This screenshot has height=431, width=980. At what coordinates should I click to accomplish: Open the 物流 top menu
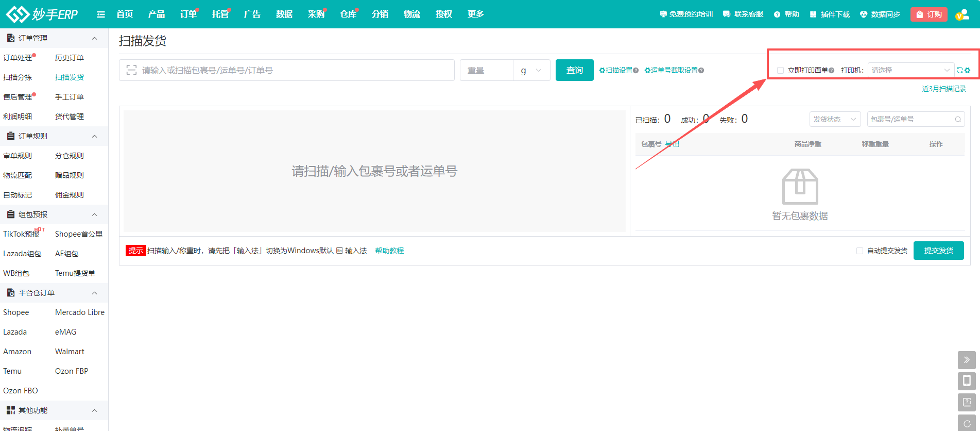click(411, 14)
